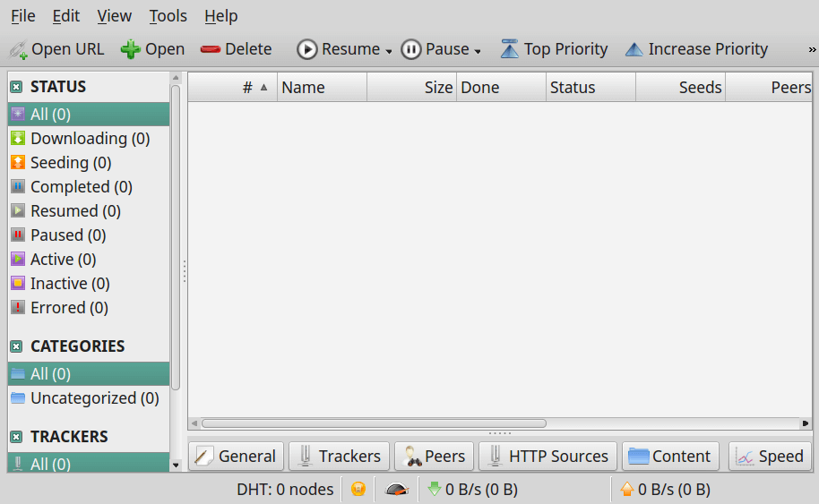The height and width of the screenshot is (504, 819).
Task: Click the connection status icon in status bar
Action: pos(358,489)
